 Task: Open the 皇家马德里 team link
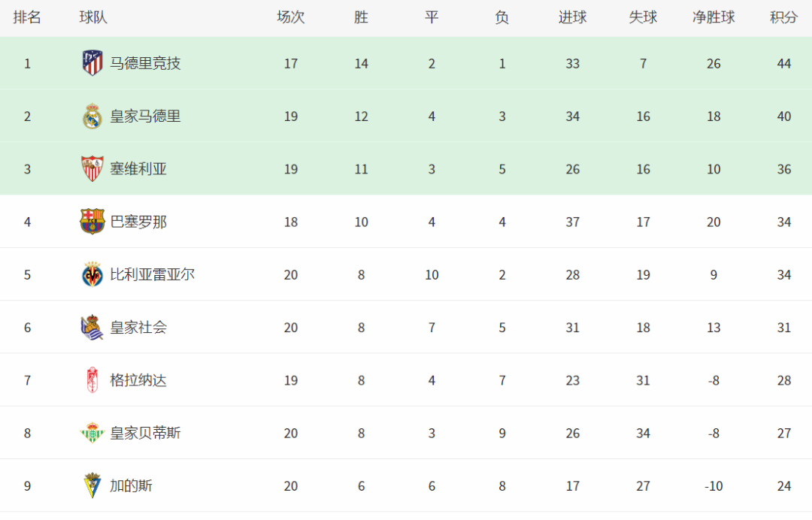click(145, 116)
